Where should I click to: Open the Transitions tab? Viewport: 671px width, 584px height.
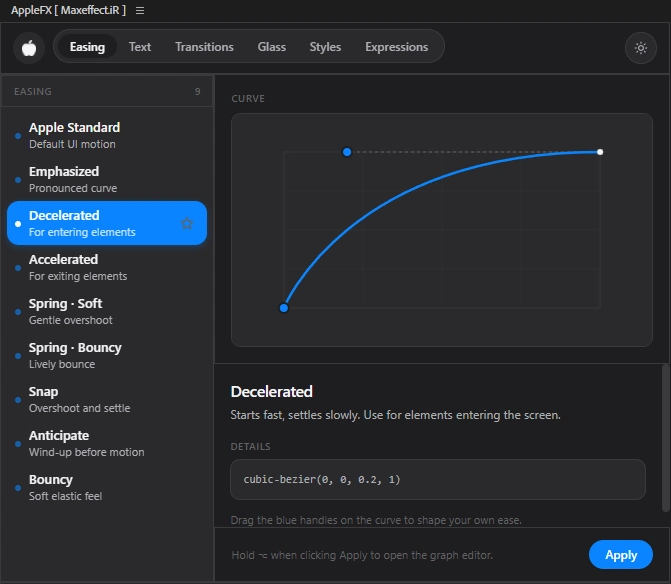point(204,47)
